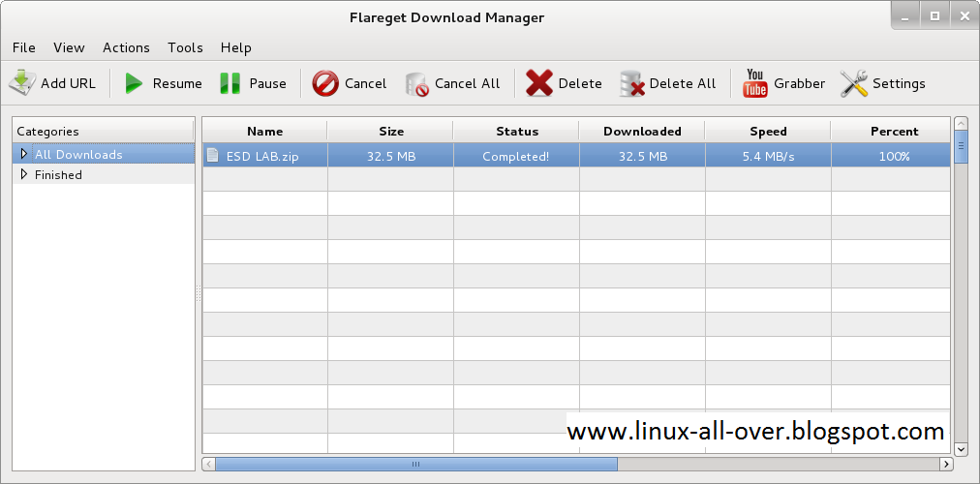Click the vertical scrollbar down arrow
Screen dimensions: 980x484
[962, 448]
